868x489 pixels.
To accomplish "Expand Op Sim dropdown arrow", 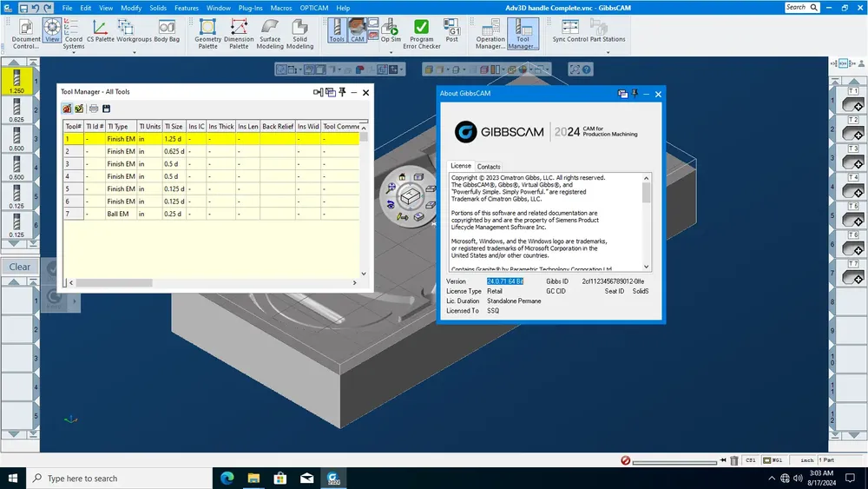I will tap(391, 53).
